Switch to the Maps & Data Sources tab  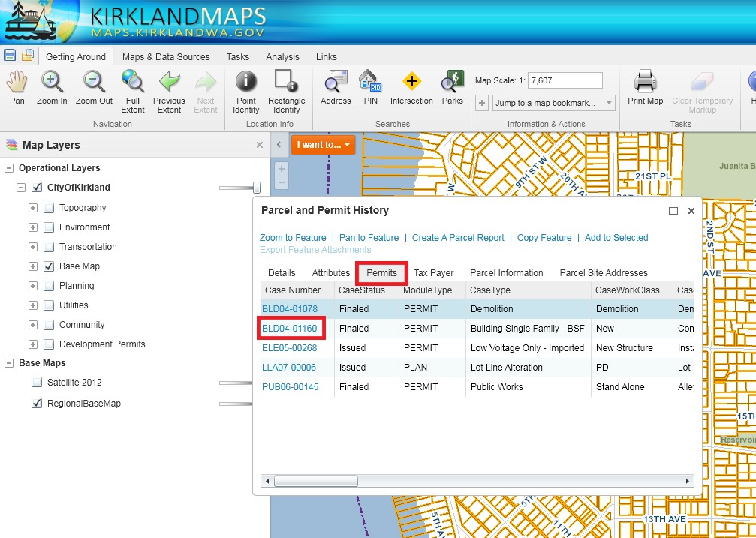tap(166, 57)
